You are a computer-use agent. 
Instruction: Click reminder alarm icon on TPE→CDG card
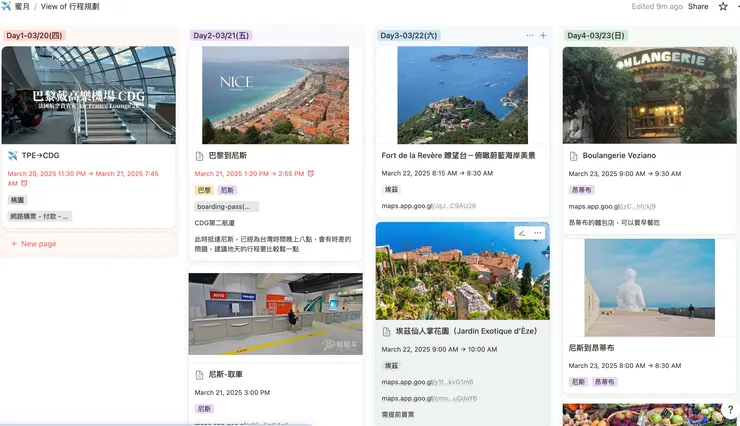[x=24, y=183]
